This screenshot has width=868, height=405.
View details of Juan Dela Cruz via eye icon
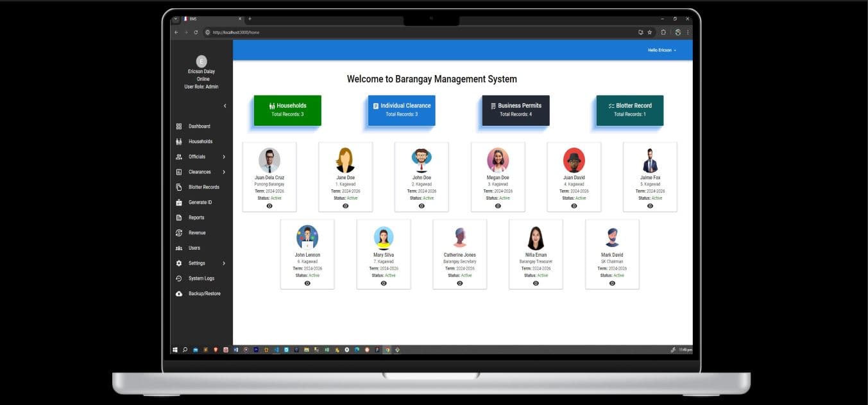[x=269, y=205]
